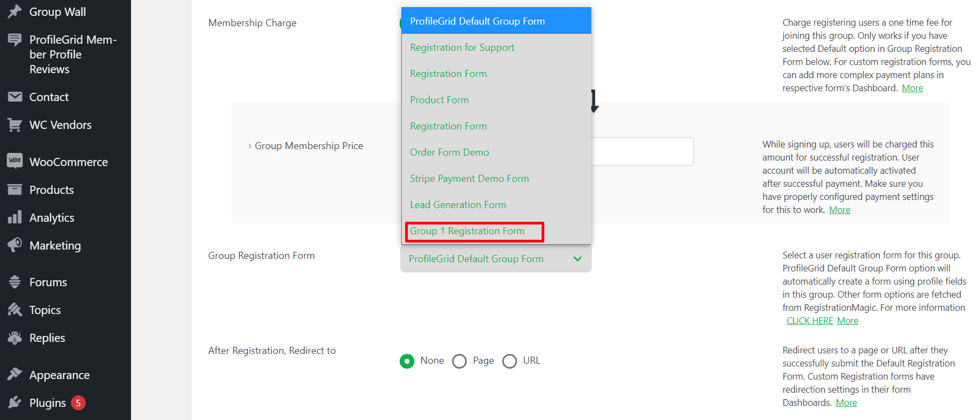Select the WC Vendors cart icon
This screenshot has height=420, width=980.
click(15, 125)
